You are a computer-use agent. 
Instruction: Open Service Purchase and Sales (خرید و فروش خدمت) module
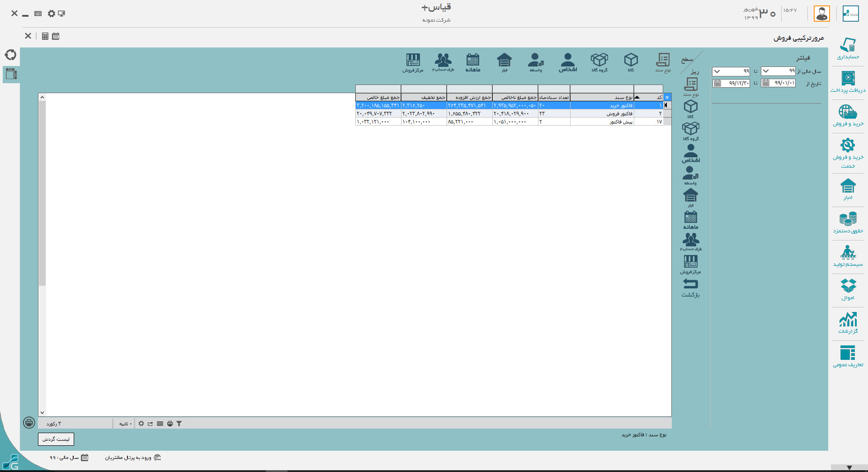point(848,153)
